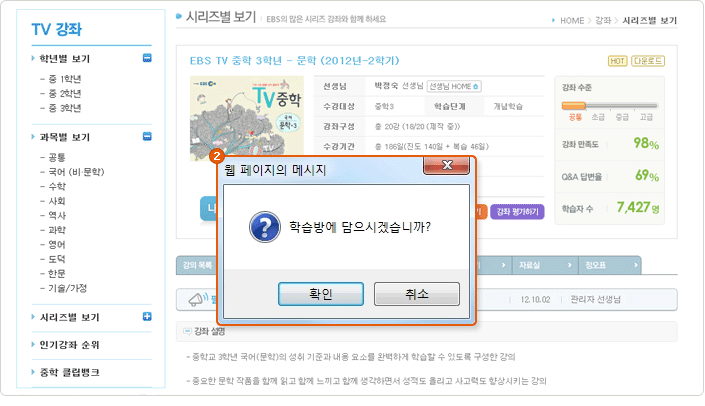
Task: Select 국어 (비·문학) subject
Action: tap(76, 172)
